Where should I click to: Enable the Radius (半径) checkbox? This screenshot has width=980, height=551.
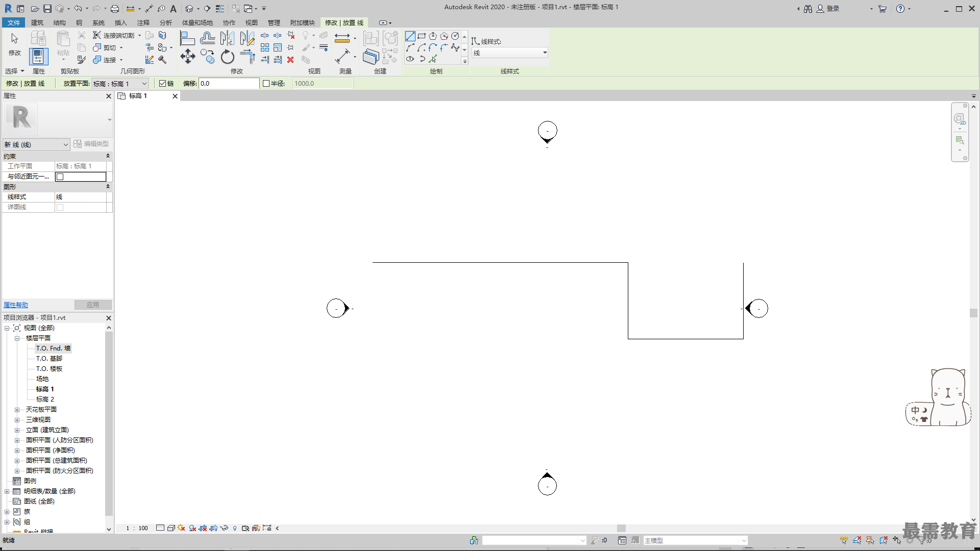tap(266, 84)
